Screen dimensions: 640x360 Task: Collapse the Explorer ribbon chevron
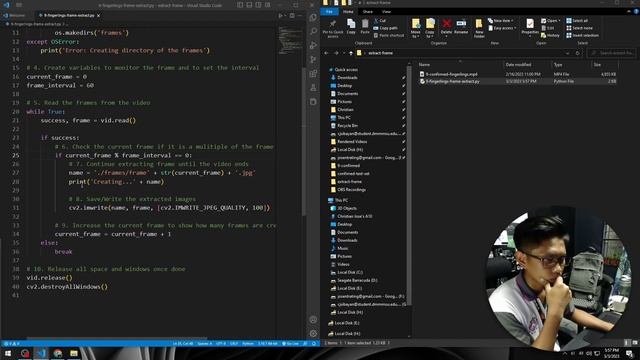629,12
